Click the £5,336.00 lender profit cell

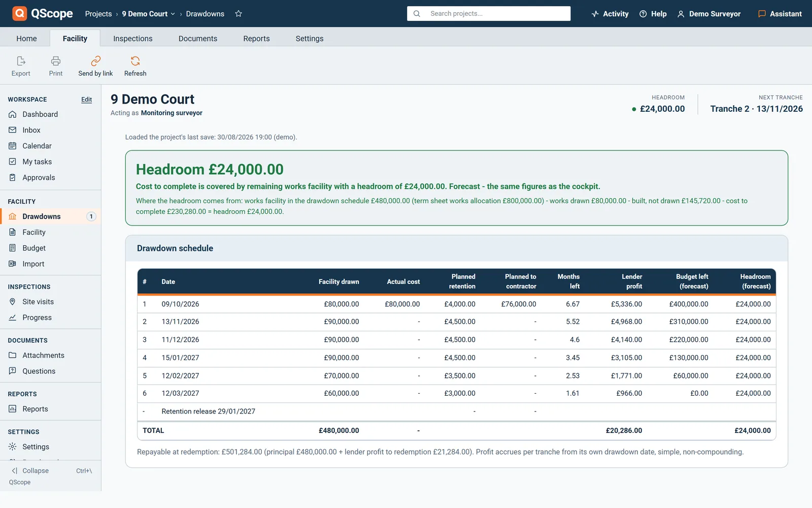pos(626,304)
